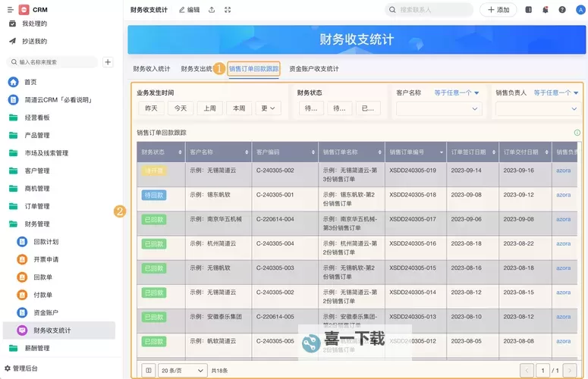Expand the 市场及线索管理 folder
Screen dimensions: 588x379
(46, 153)
